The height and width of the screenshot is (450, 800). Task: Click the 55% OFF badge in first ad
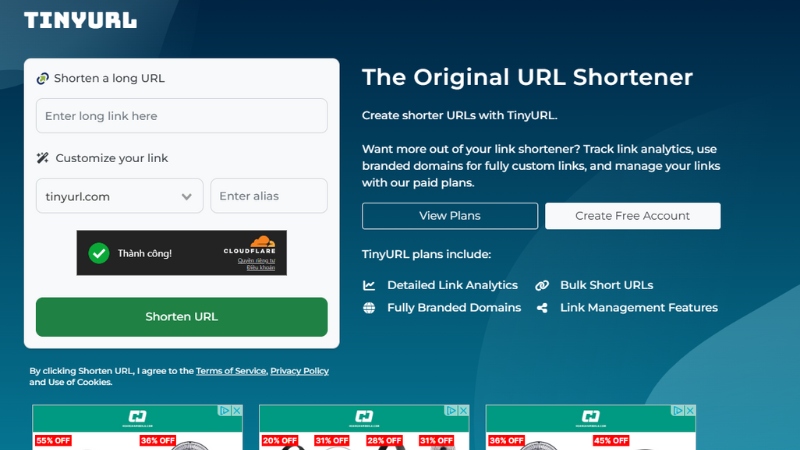pyautogui.click(x=53, y=440)
